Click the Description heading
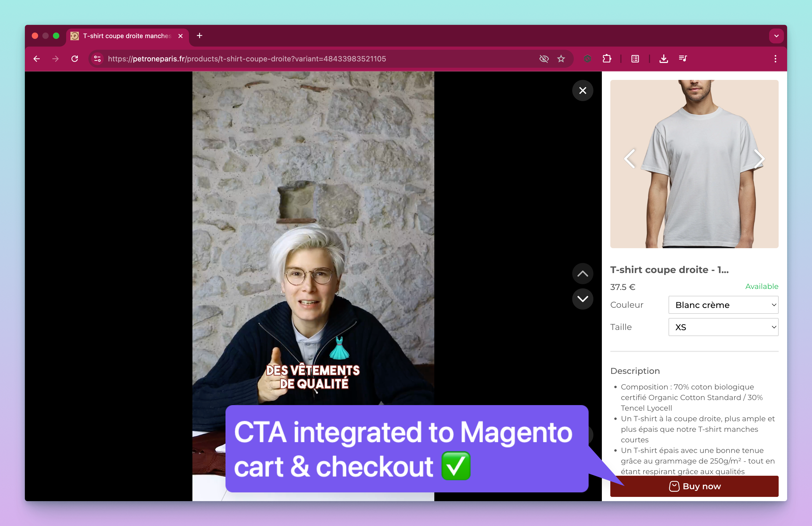This screenshot has width=812, height=526. [635, 371]
